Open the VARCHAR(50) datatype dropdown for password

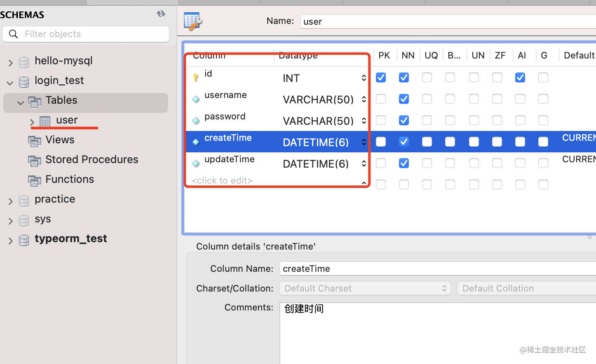coord(364,121)
